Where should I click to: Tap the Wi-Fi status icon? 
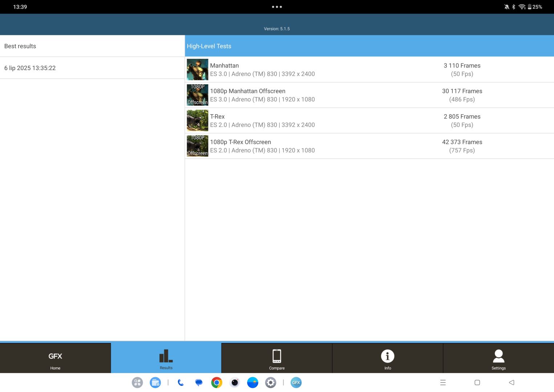coord(522,7)
